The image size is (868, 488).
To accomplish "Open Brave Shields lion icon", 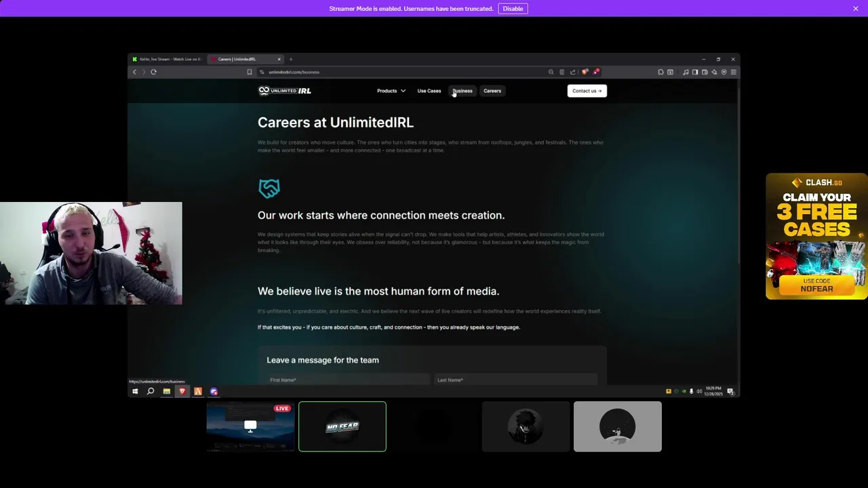I will [x=585, y=72].
